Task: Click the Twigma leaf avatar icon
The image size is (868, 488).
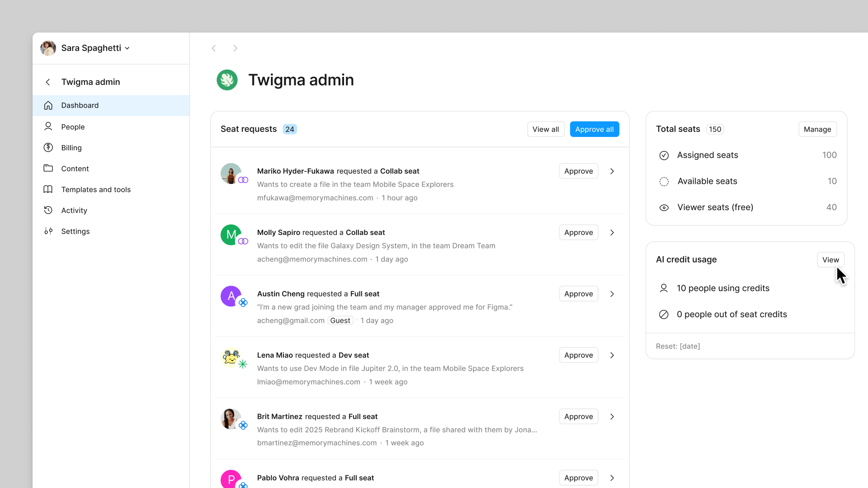Action: 227,80
